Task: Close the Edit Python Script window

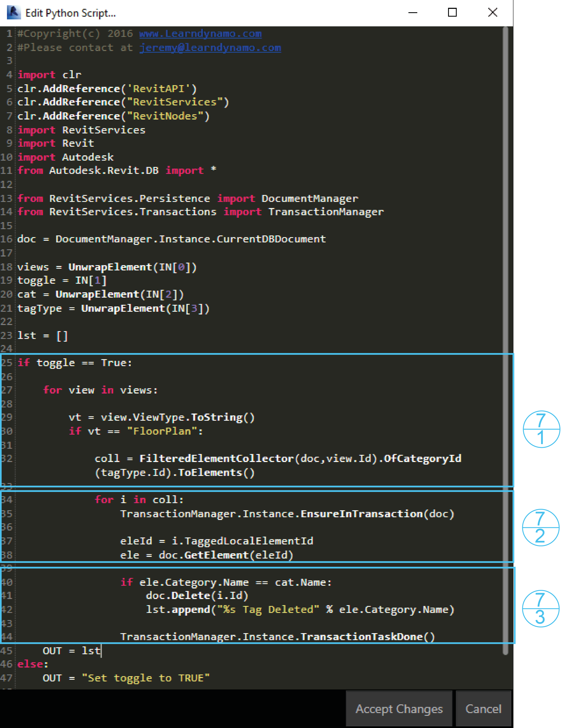Action: click(492, 13)
